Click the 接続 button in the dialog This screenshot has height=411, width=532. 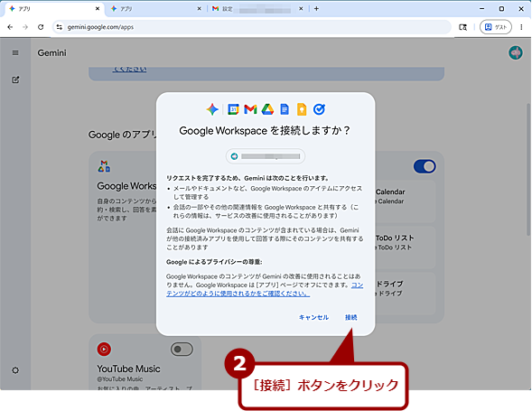pyautogui.click(x=350, y=317)
